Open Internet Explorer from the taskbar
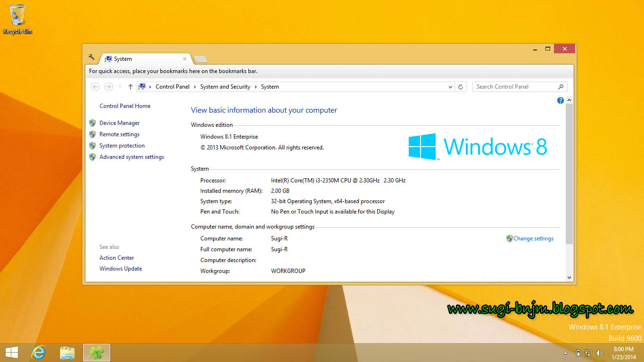Image resolution: width=644 pixels, height=362 pixels. (39, 352)
